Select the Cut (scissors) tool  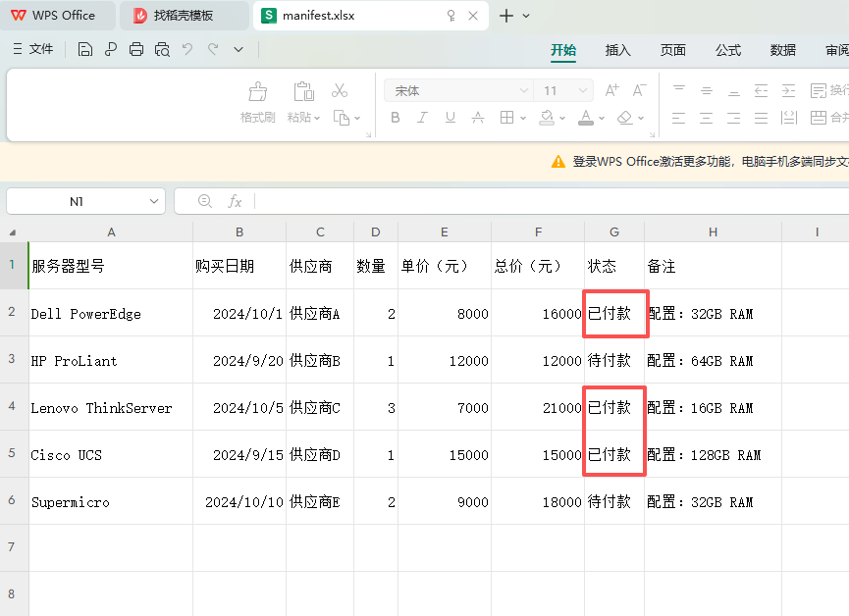click(x=340, y=90)
